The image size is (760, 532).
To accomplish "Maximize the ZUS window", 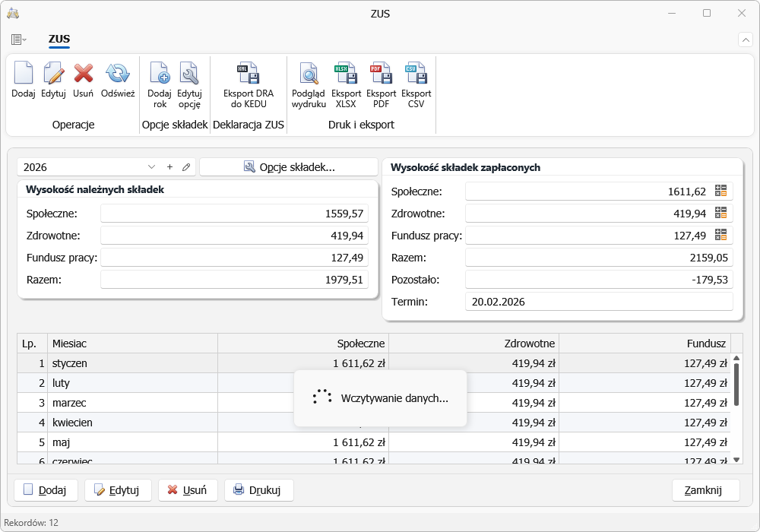I will [707, 13].
